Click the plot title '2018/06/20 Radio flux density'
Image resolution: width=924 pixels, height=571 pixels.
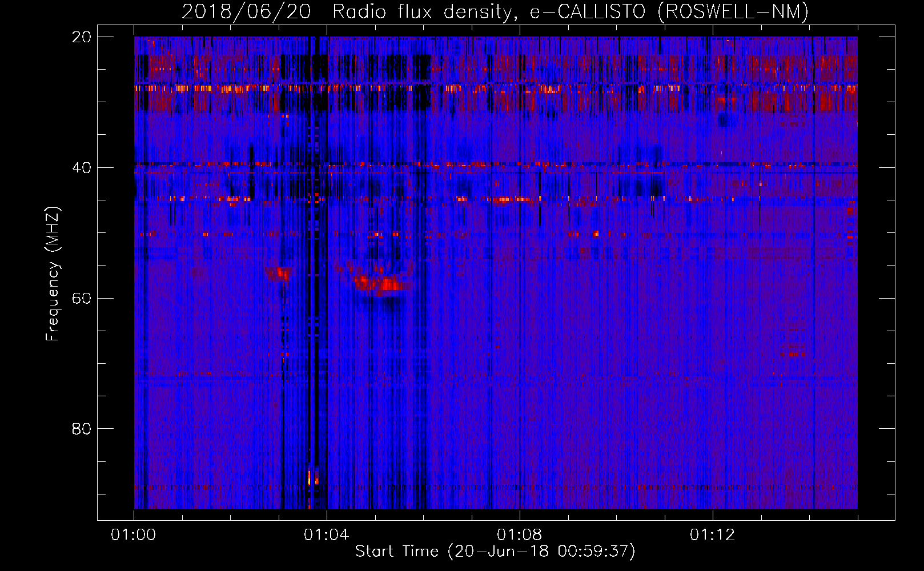(347, 11)
